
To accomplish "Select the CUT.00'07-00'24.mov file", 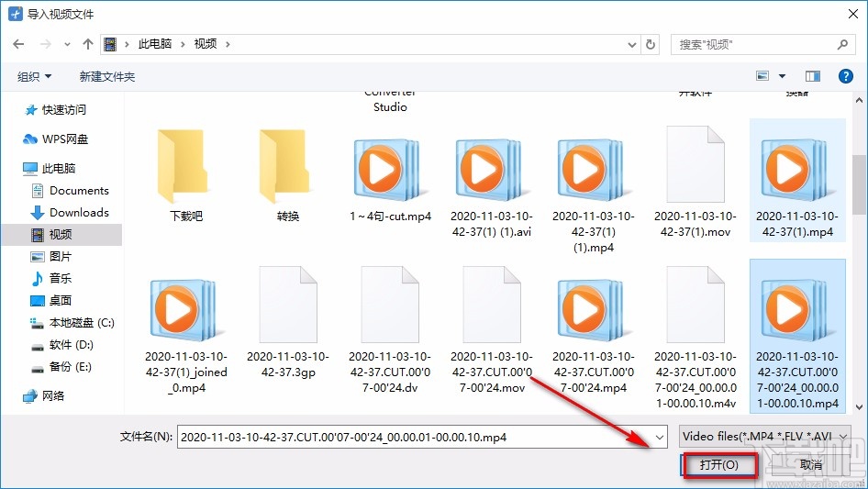I will (x=492, y=329).
